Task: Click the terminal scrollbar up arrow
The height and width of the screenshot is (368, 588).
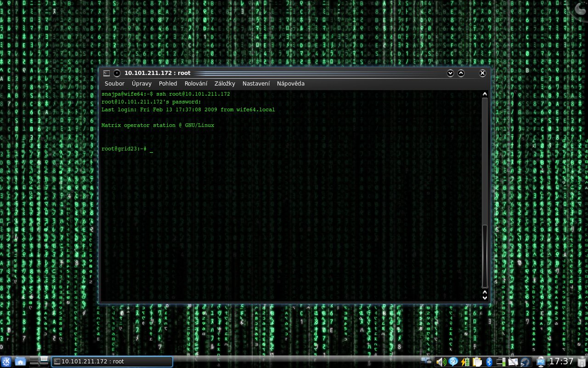Action: click(485, 94)
